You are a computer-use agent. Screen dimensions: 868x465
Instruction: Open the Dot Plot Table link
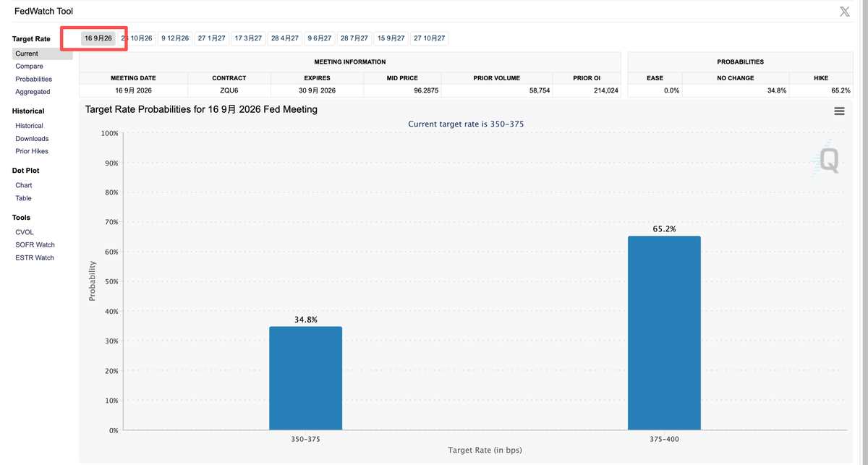point(23,198)
